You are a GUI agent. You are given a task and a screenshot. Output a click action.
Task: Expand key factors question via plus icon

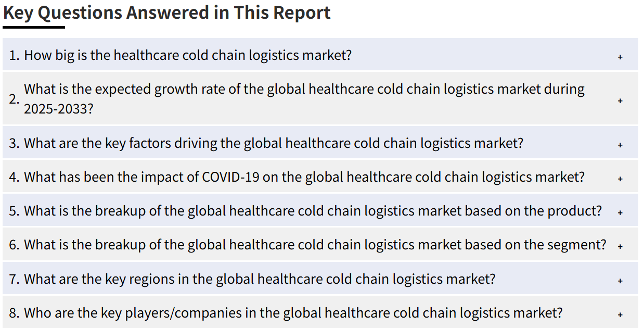pyautogui.click(x=620, y=145)
